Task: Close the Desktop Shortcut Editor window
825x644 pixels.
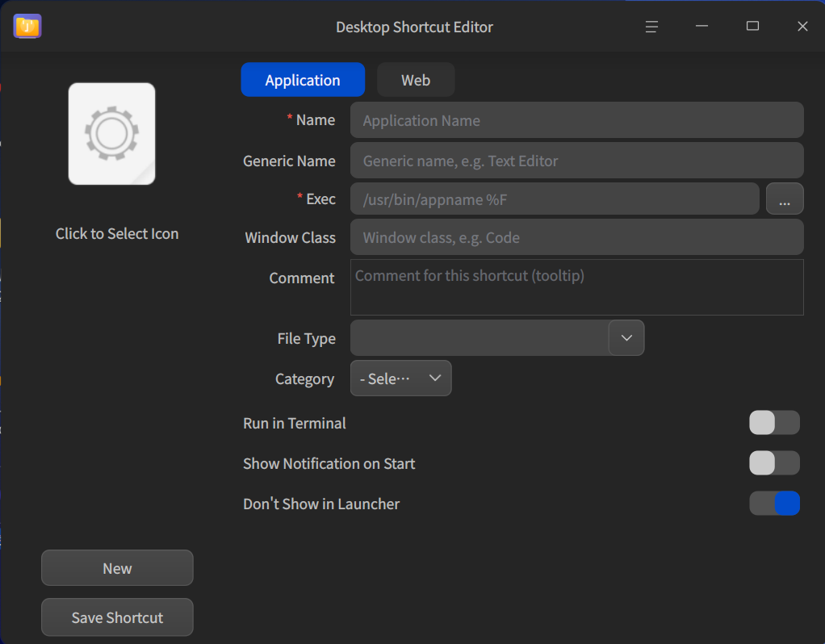Action: point(802,26)
